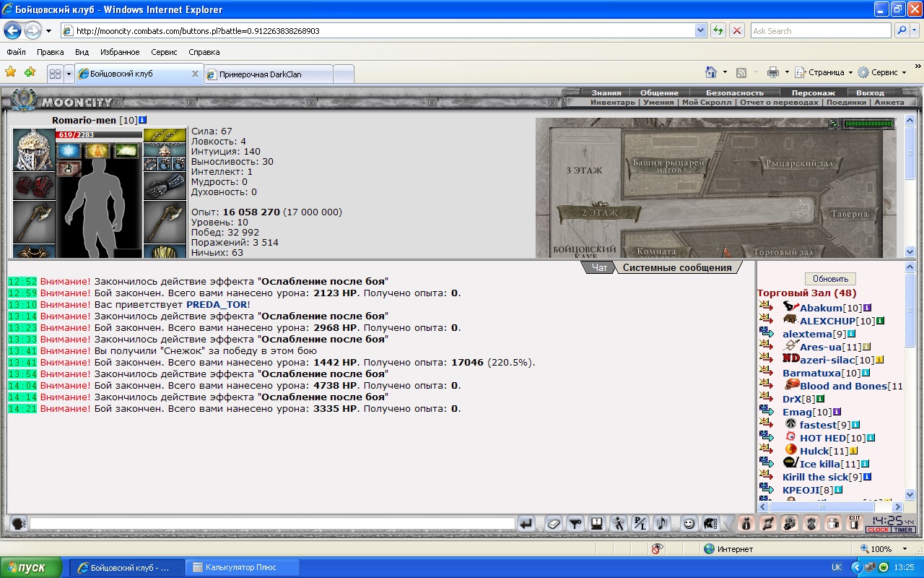Open Romario-men info icon
The height and width of the screenshot is (578, 924).
click(x=142, y=120)
